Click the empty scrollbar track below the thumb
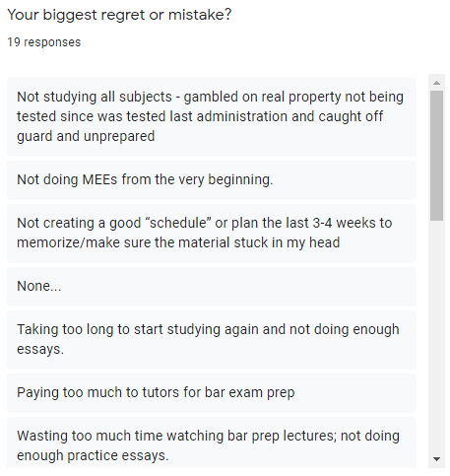Screen dimensions: 450x476 coord(436,335)
